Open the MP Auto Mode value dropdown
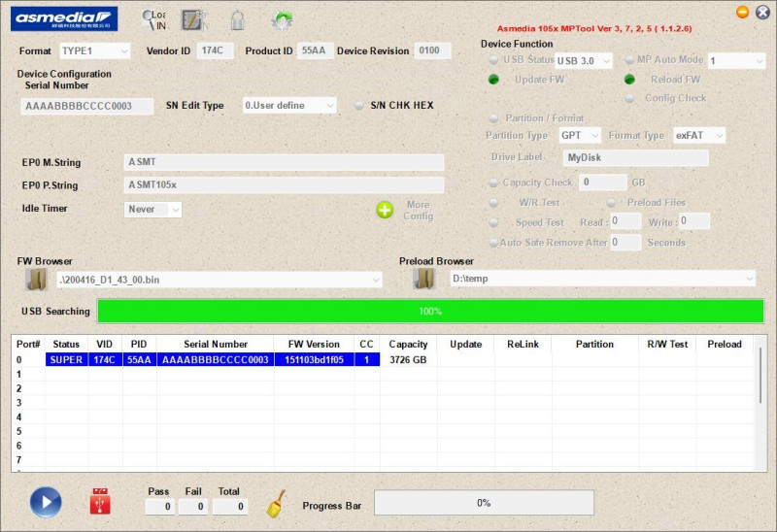Image resolution: width=777 pixels, height=532 pixels. [x=736, y=61]
